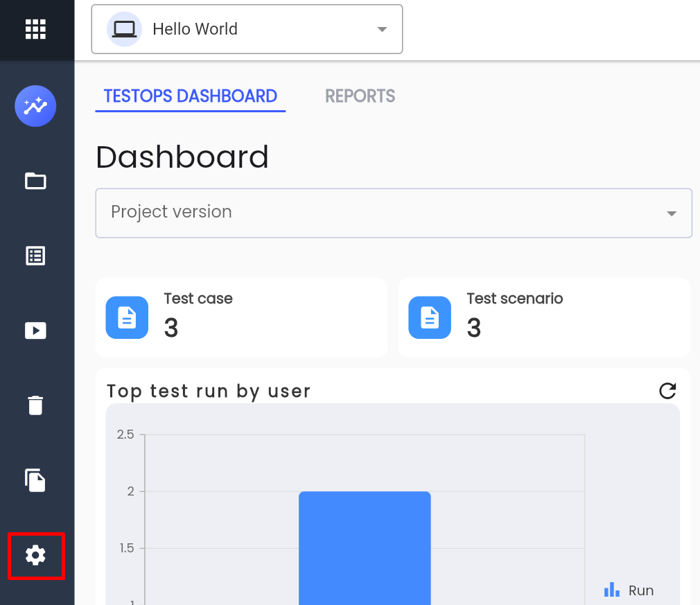Select the analytics dashboard sidebar icon
Viewport: 700px width, 605px height.
click(x=35, y=106)
